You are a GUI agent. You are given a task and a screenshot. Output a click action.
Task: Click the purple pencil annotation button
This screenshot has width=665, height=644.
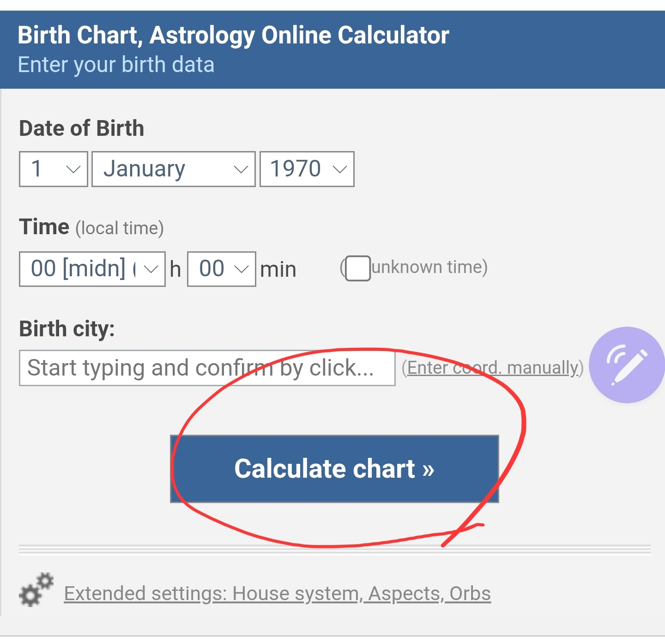coord(627,365)
